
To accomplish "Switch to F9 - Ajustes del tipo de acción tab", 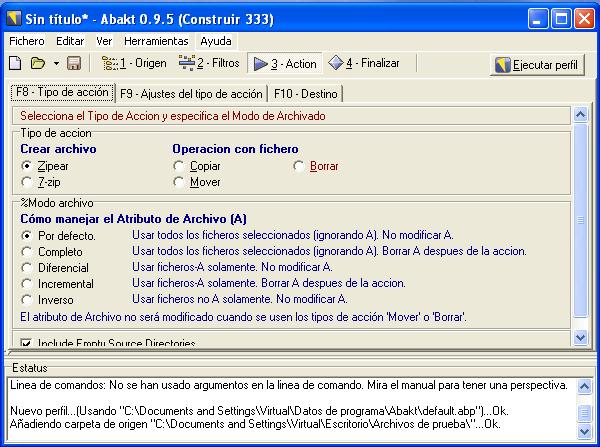I will pos(191,94).
